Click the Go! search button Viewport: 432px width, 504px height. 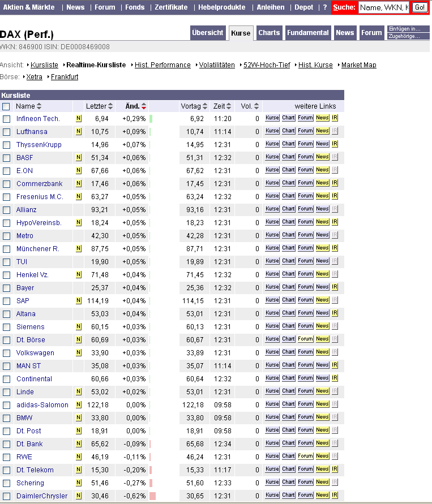(x=420, y=7)
